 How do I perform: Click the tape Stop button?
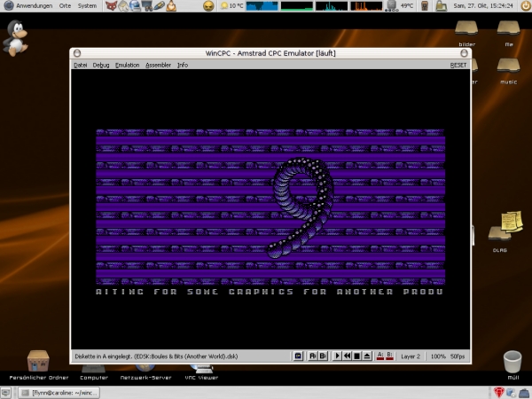357,356
